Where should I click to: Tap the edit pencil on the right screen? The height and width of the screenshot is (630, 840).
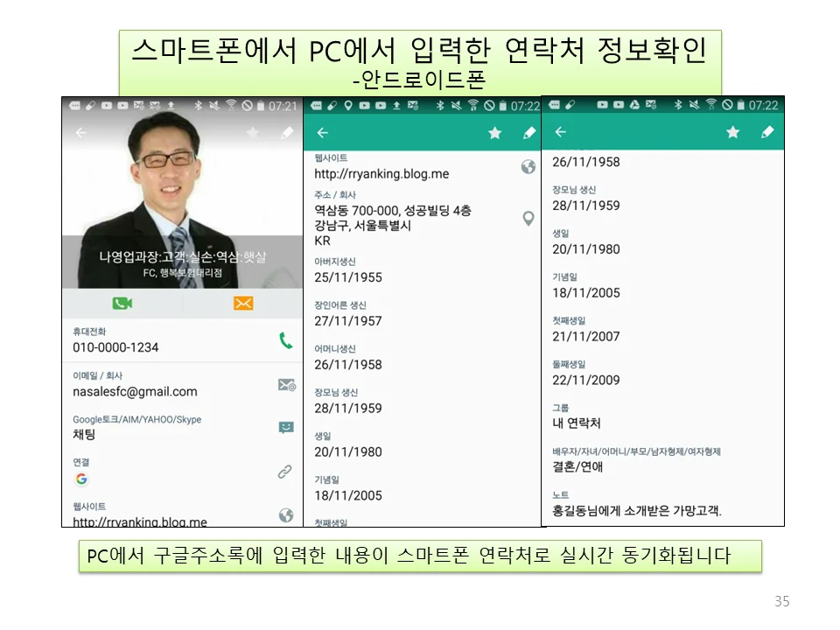click(767, 131)
